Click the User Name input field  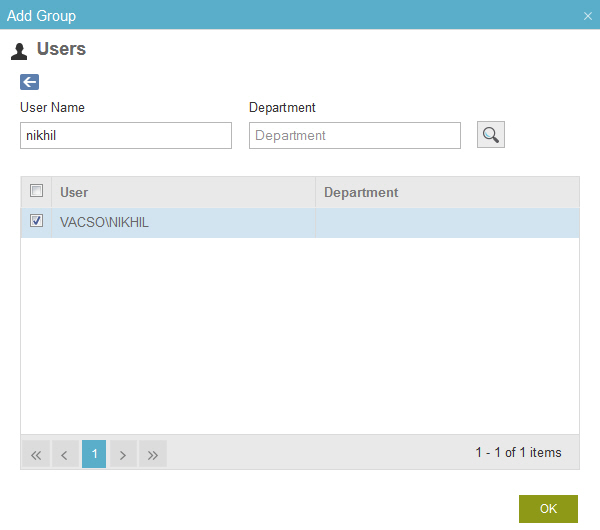[126, 135]
